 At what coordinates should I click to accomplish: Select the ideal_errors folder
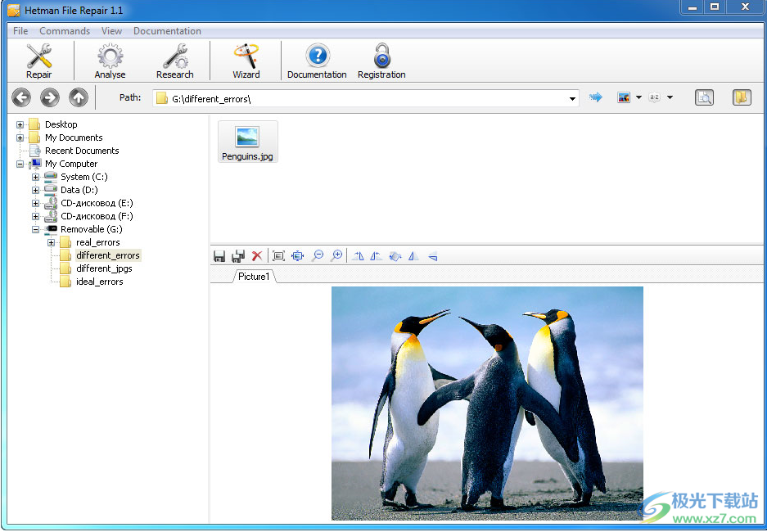point(99,282)
